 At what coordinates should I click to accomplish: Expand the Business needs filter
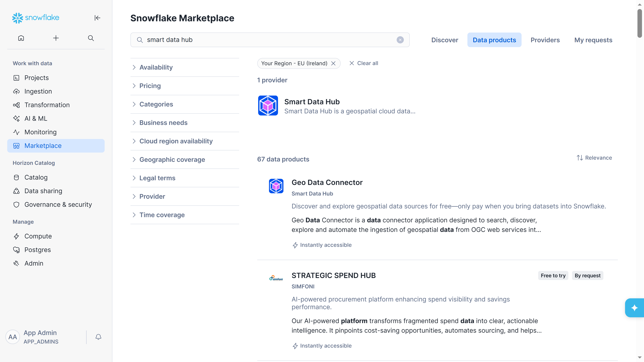185,123
